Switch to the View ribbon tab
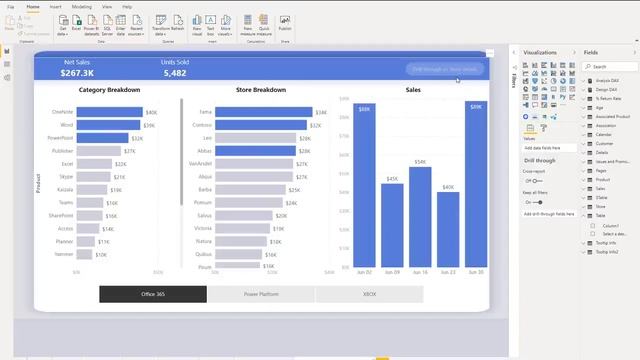 tap(107, 7)
